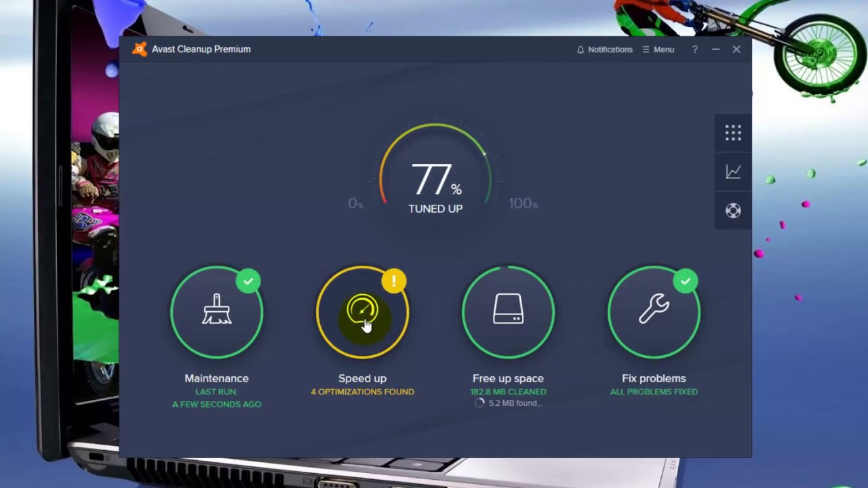Image resolution: width=868 pixels, height=488 pixels.
Task: Click the '0%' gauge start label
Action: click(355, 203)
